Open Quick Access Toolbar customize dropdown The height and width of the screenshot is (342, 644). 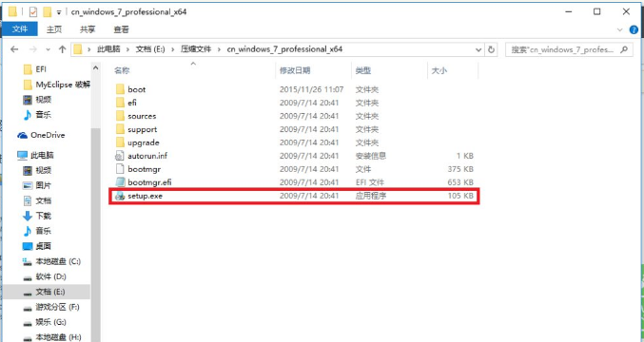click(x=59, y=12)
